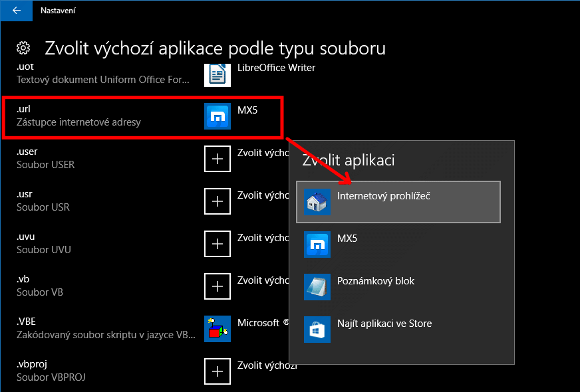Image resolution: width=580 pixels, height=392 pixels.
Task: Click the back arrow in the title bar
Action: tap(17, 11)
